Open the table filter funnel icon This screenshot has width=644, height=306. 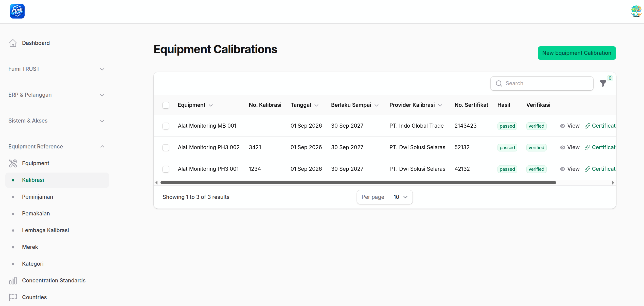(x=603, y=83)
